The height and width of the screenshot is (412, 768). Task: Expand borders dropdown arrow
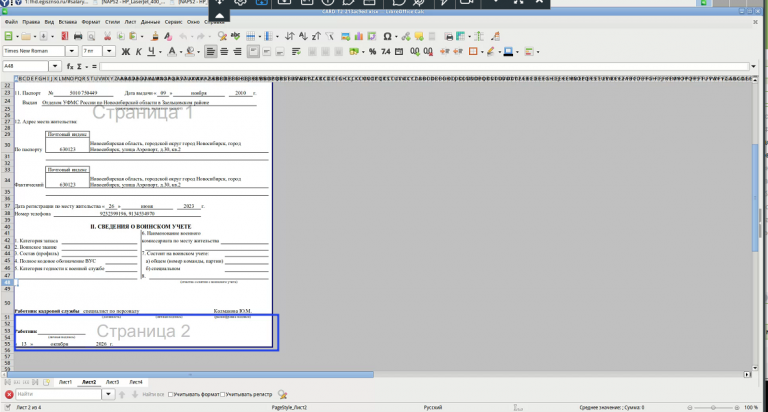482,52
